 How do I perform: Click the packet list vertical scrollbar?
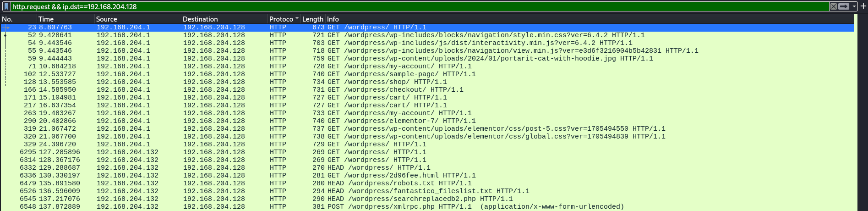(856, 115)
